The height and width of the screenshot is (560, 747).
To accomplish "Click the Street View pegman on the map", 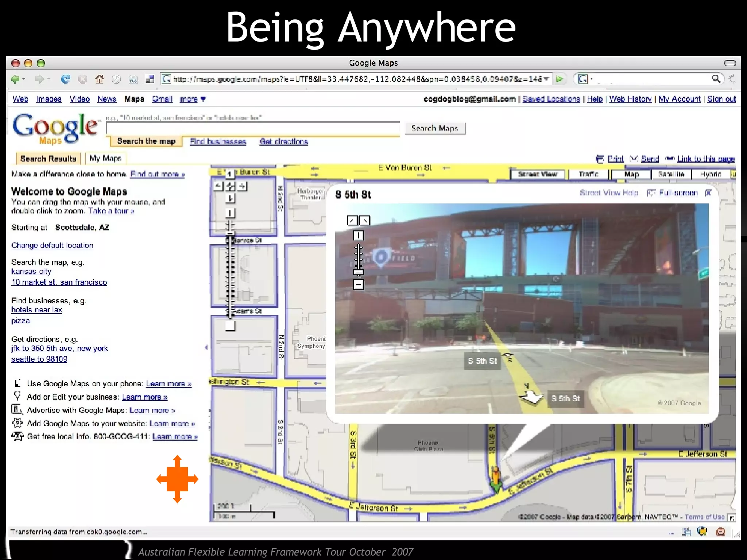I will click(496, 478).
